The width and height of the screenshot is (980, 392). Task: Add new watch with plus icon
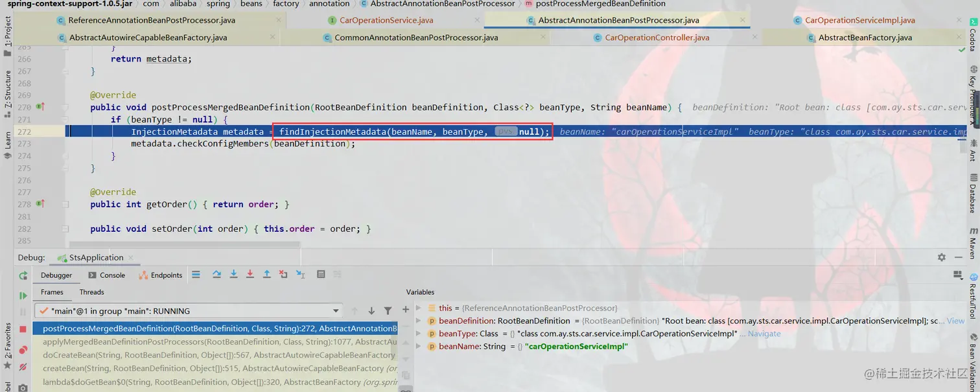(406, 310)
